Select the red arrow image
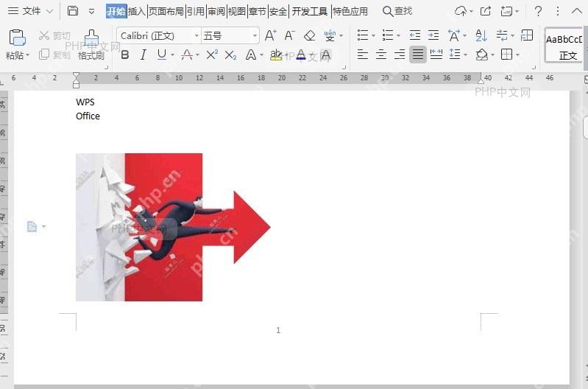The image size is (588, 389). (x=173, y=227)
